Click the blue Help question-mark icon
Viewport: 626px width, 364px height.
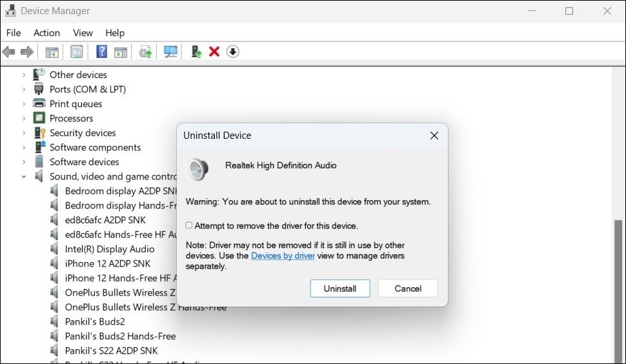click(x=102, y=52)
